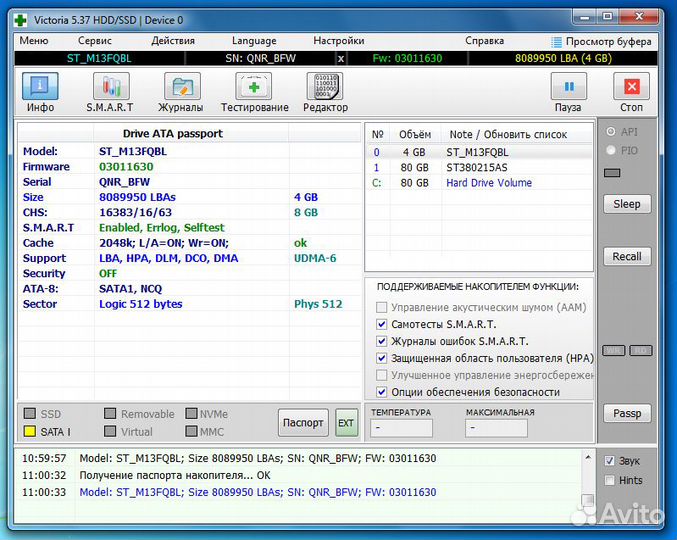Click the small grey indicator under PIO
Image resolution: width=677 pixels, height=540 pixels.
point(612,173)
